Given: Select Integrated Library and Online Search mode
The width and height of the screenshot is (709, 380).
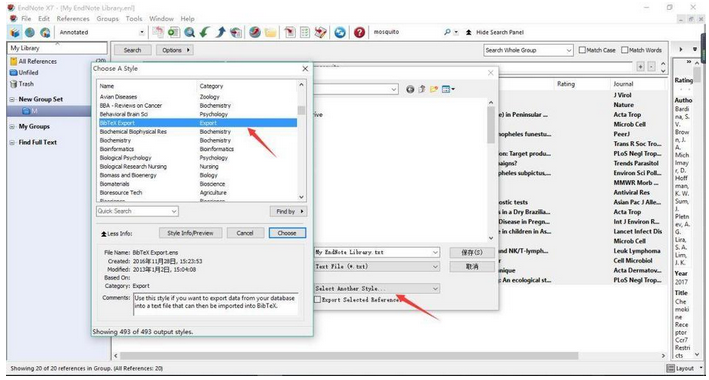Looking at the screenshot, I should tap(45, 33).
